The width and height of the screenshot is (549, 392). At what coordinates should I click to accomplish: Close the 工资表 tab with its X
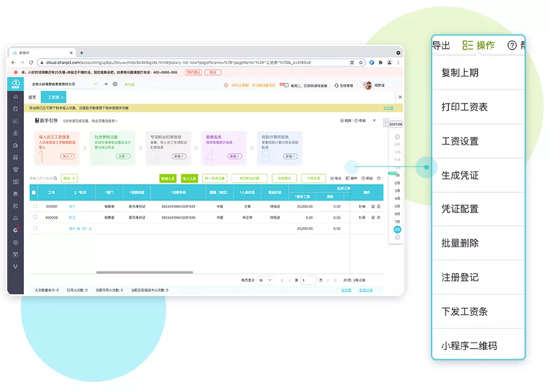[x=63, y=97]
